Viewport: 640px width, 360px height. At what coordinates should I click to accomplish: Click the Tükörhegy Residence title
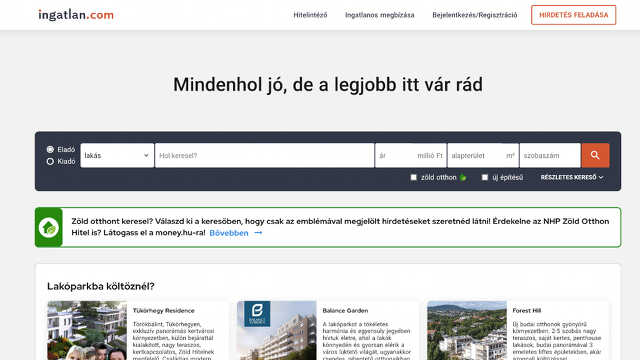point(163,311)
